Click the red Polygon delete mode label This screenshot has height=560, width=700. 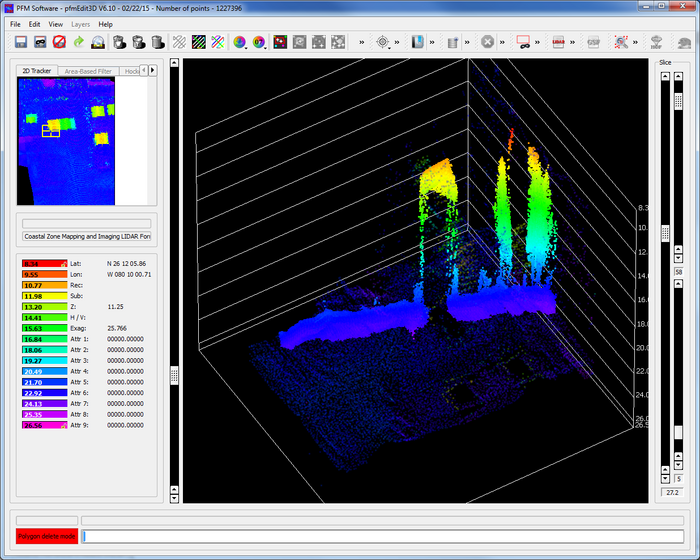[46, 536]
